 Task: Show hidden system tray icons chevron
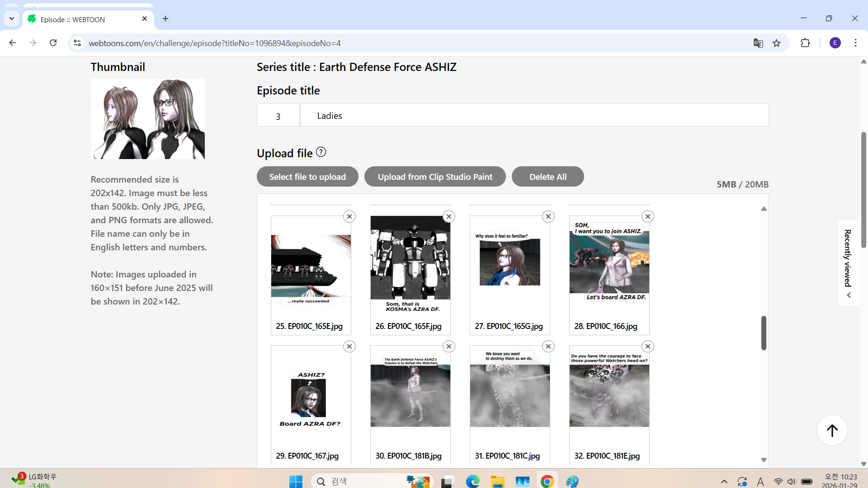click(x=724, y=482)
